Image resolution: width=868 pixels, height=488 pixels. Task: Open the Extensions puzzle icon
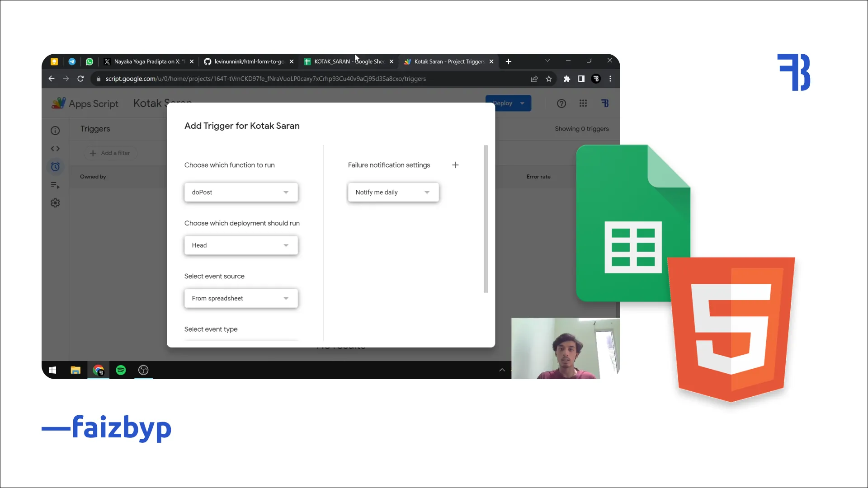pyautogui.click(x=567, y=79)
